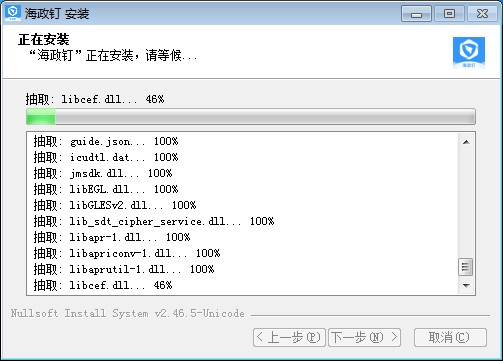
Task: Click the log list scroll-down arrow
Action: click(x=466, y=285)
